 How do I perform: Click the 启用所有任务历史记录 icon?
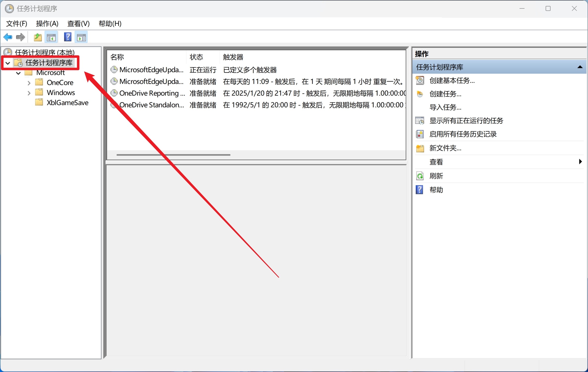420,134
